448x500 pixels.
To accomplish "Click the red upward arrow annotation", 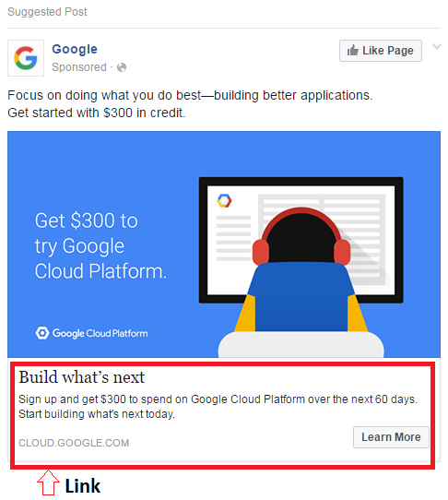I will pyautogui.click(x=48, y=482).
